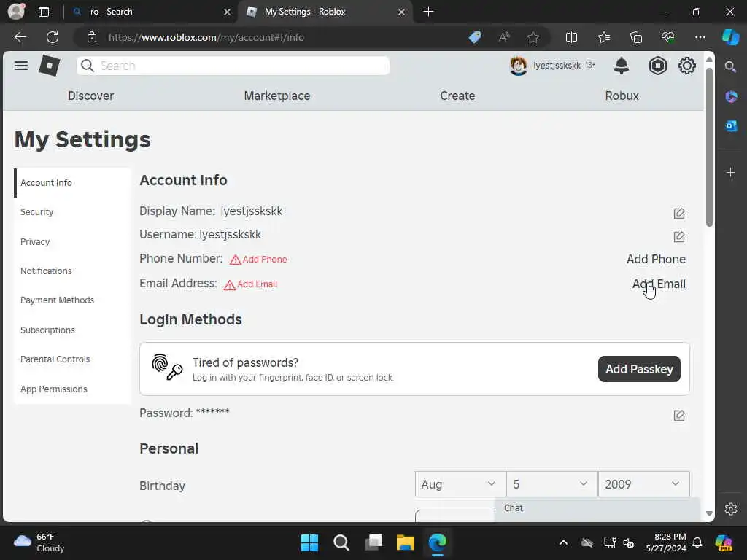
Task: Open the Windows Start menu
Action: pyautogui.click(x=309, y=542)
